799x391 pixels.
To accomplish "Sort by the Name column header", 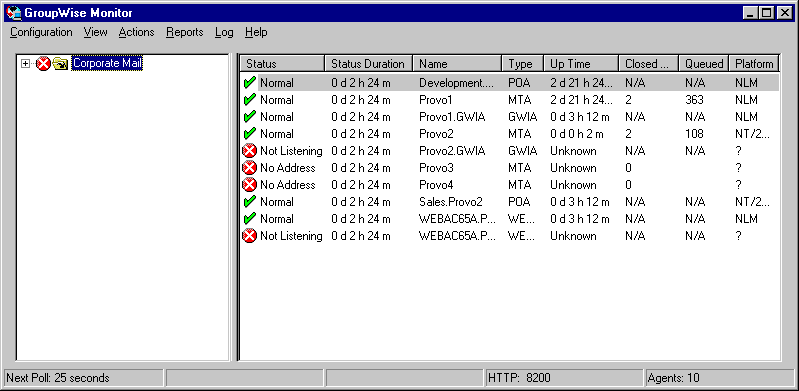I will (457, 64).
